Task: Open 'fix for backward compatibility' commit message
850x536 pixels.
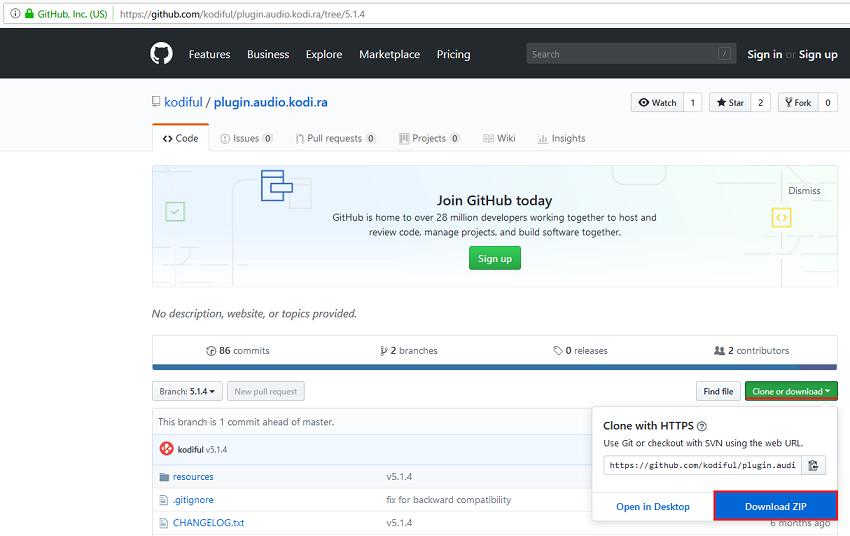Action: click(x=448, y=500)
